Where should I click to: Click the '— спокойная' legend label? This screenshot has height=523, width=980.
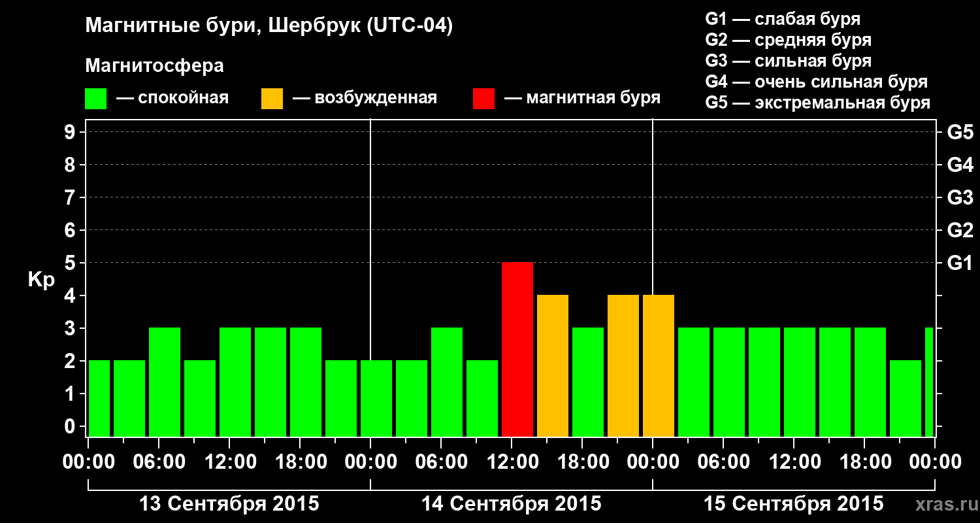pos(172,99)
